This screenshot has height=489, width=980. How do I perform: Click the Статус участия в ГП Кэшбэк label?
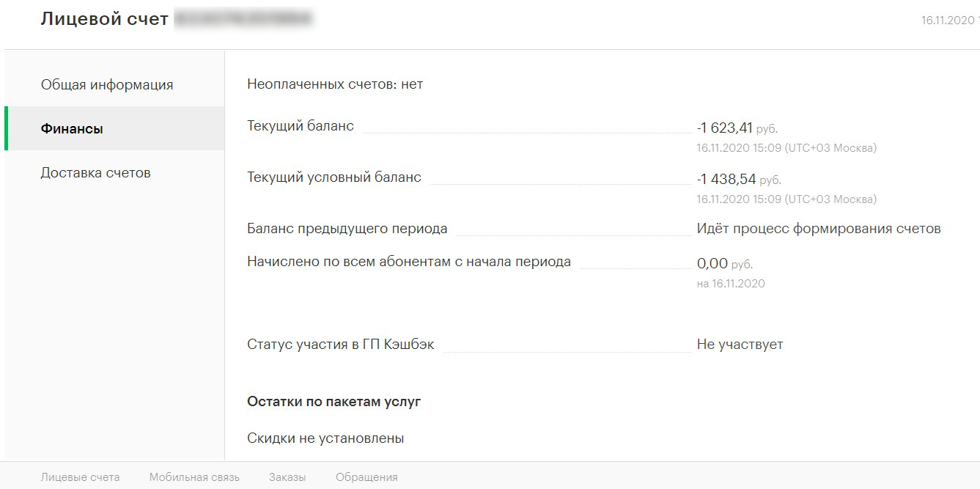click(341, 345)
